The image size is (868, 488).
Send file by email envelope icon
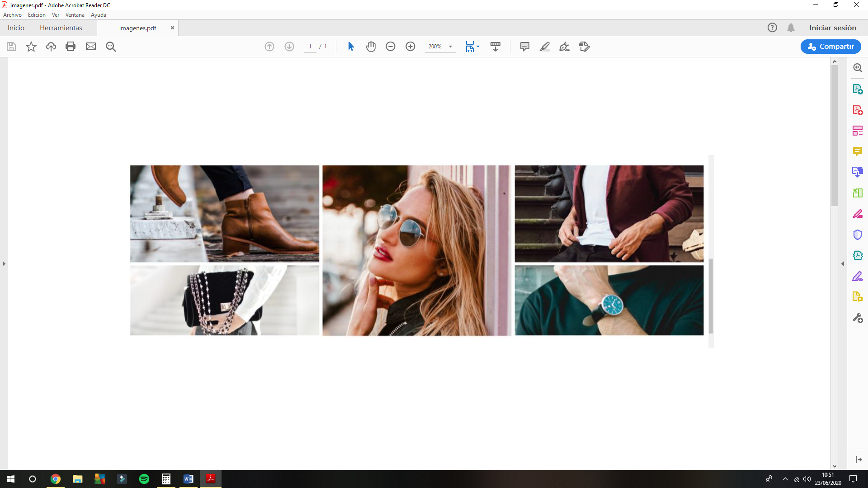[x=91, y=47]
